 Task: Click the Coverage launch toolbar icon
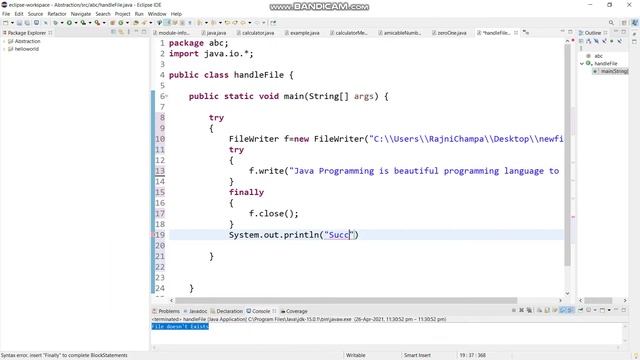[83, 23]
